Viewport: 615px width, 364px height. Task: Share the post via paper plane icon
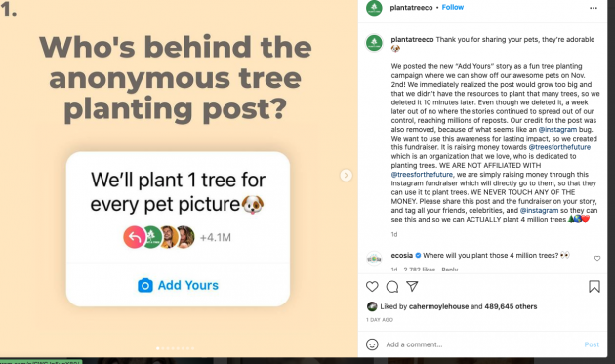[x=412, y=286]
